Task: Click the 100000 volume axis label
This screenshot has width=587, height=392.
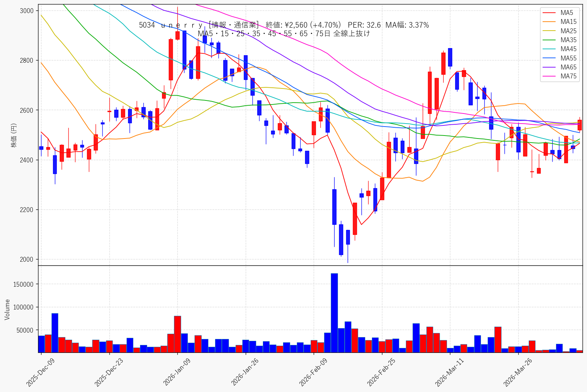Action: pyautogui.click(x=23, y=307)
